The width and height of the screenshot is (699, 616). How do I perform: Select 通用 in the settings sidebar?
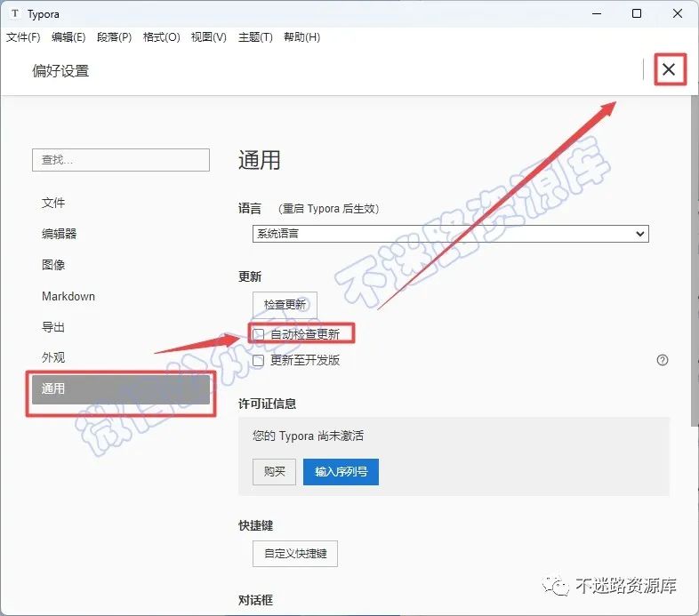point(121,389)
